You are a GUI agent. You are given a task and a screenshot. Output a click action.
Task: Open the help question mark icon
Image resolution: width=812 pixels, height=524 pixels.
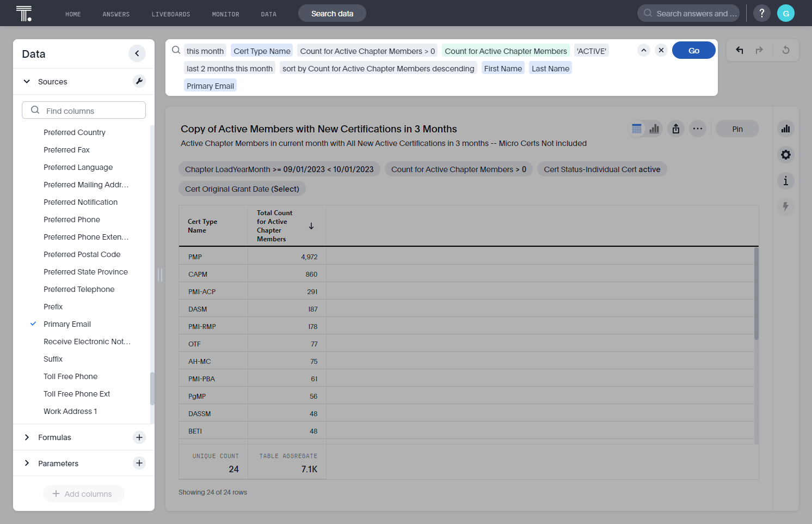762,13
